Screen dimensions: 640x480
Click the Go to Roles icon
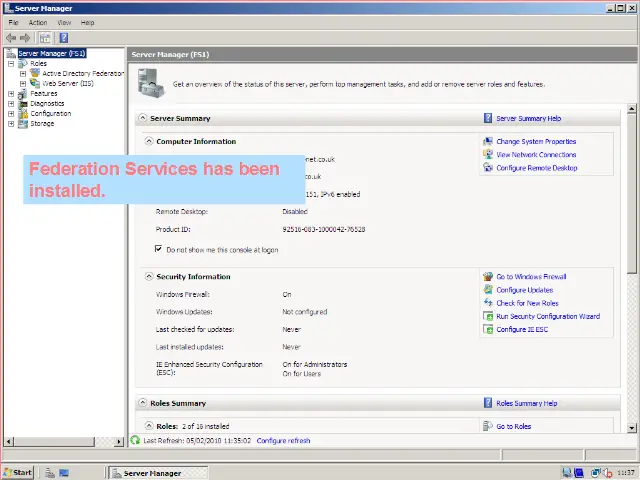[x=488, y=426]
